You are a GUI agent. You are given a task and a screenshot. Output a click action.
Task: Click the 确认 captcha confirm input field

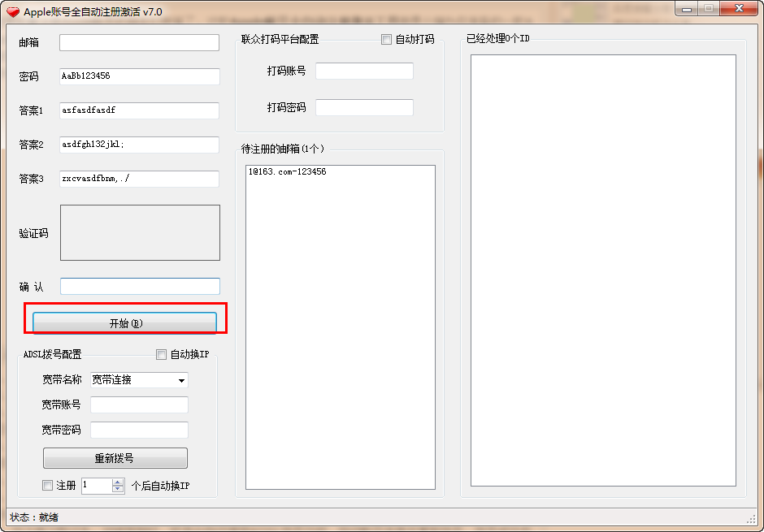click(140, 286)
